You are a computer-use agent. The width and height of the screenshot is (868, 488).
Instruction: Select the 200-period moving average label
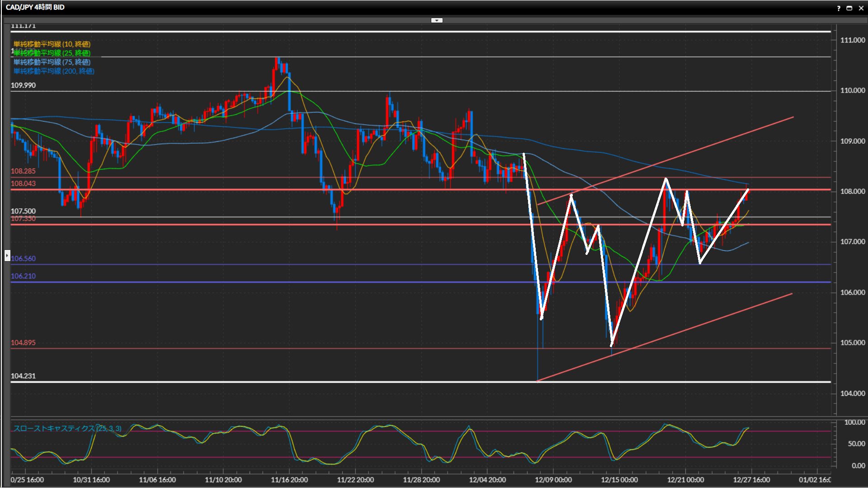[53, 71]
